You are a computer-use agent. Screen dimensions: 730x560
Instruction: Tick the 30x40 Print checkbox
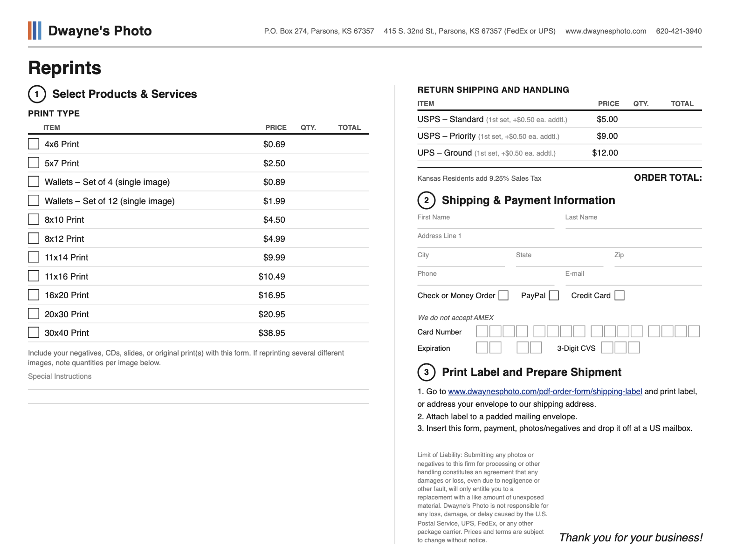point(34,332)
